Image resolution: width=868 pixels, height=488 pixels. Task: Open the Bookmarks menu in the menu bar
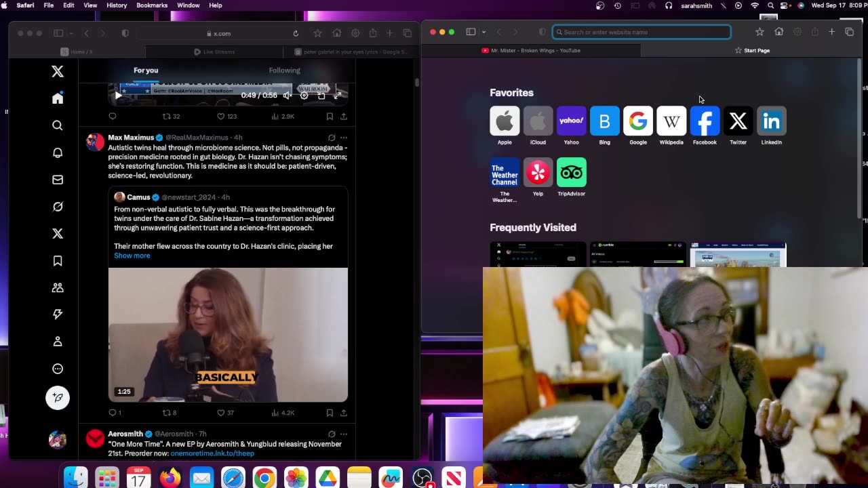(x=152, y=5)
